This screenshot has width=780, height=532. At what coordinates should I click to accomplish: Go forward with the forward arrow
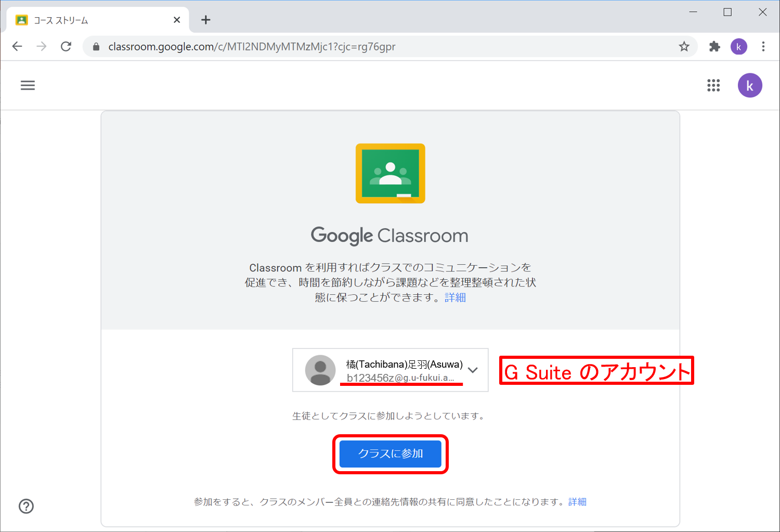[42, 46]
